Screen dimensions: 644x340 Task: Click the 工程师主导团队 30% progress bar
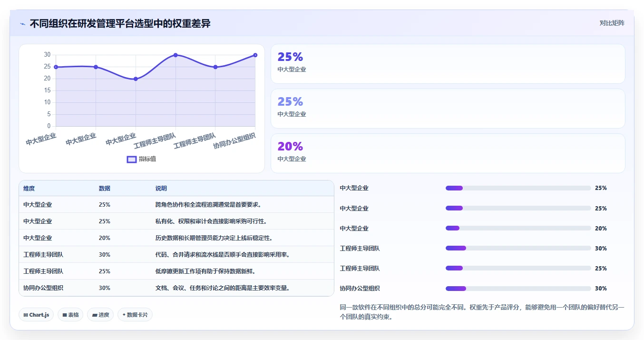(x=518, y=248)
